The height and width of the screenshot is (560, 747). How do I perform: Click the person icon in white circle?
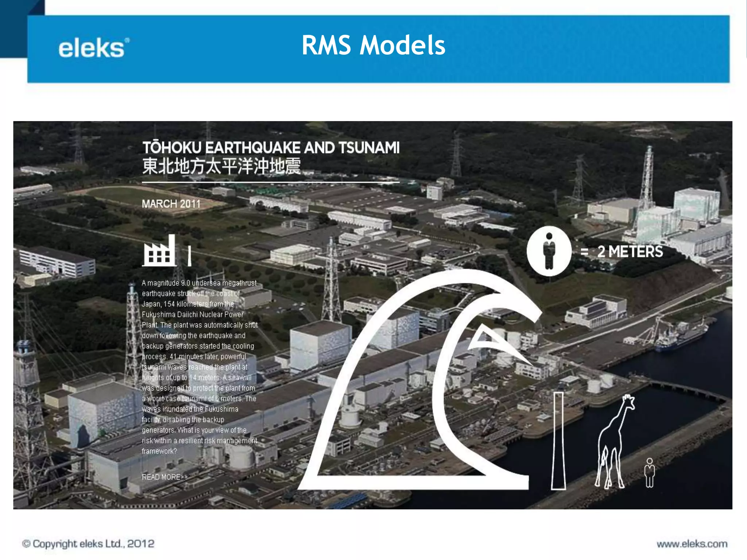click(x=549, y=251)
